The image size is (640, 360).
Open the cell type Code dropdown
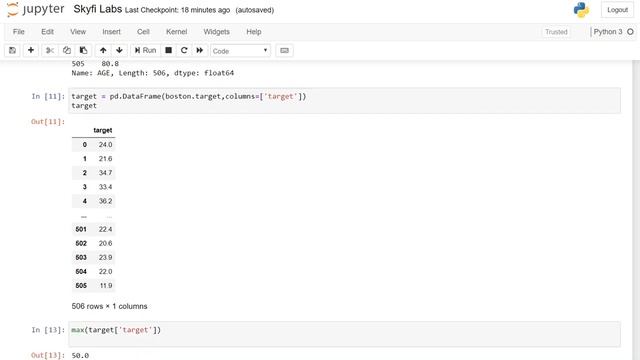240,51
